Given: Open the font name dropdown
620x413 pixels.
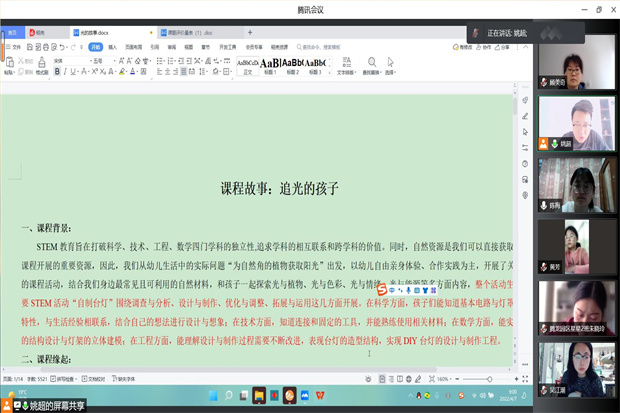Looking at the screenshot, I should [x=72, y=60].
